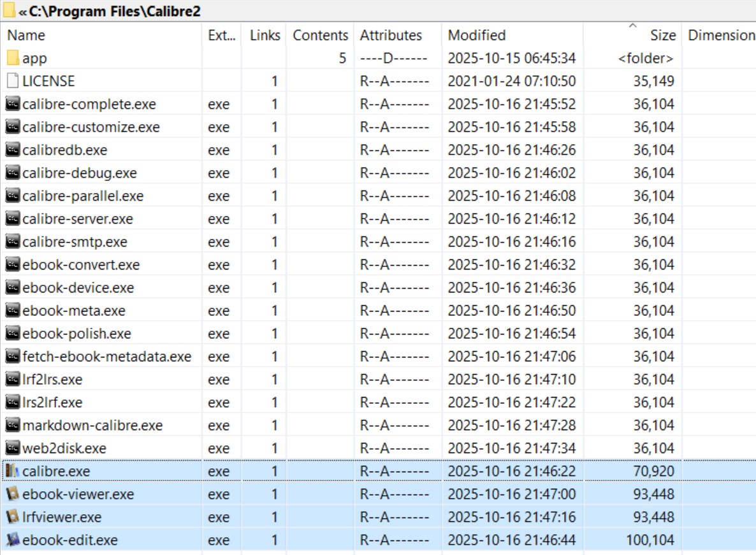The height and width of the screenshot is (555, 756).
Task: Select the file name calibre-server.exe
Action: tap(78, 219)
